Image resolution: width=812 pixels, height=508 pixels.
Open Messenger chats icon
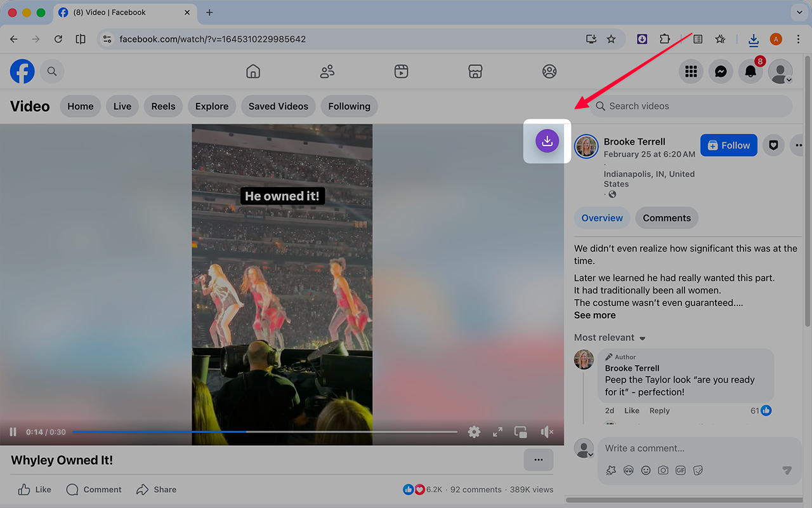[x=721, y=72]
